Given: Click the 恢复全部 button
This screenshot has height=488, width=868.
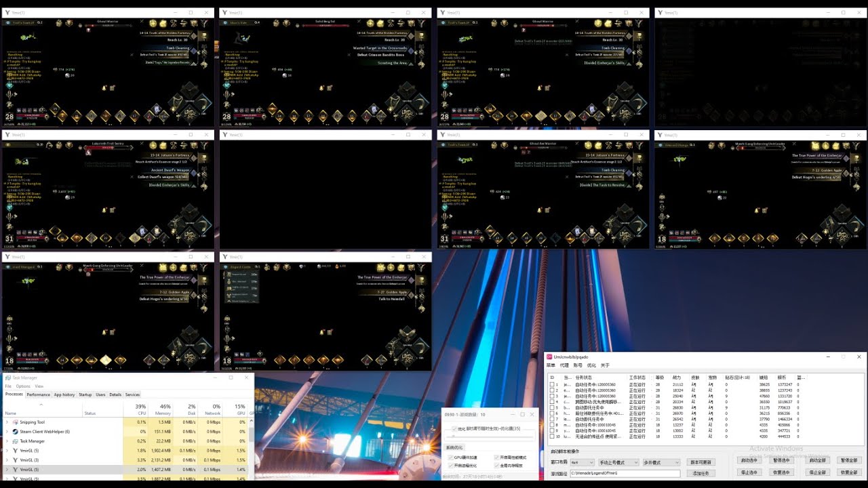Looking at the screenshot, I should click(x=850, y=472).
